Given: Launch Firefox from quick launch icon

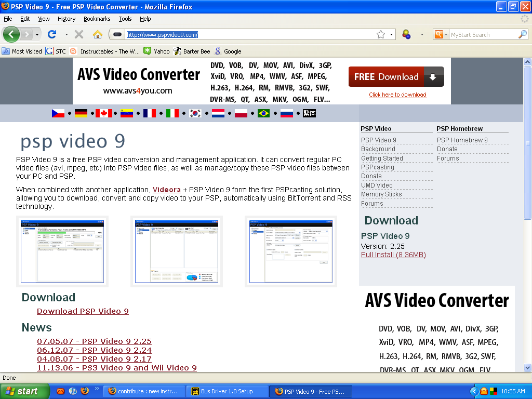Looking at the screenshot, I should [85, 391].
